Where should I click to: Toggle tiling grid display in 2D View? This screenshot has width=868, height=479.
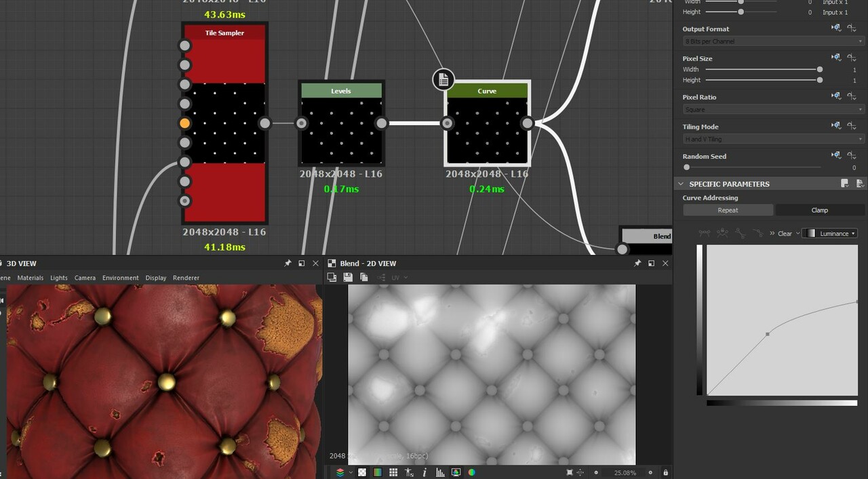click(393, 472)
